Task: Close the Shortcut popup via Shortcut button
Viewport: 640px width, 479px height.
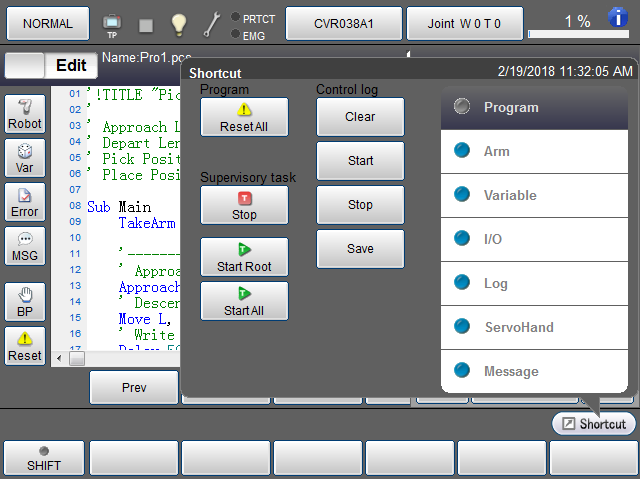Action: pos(594,424)
